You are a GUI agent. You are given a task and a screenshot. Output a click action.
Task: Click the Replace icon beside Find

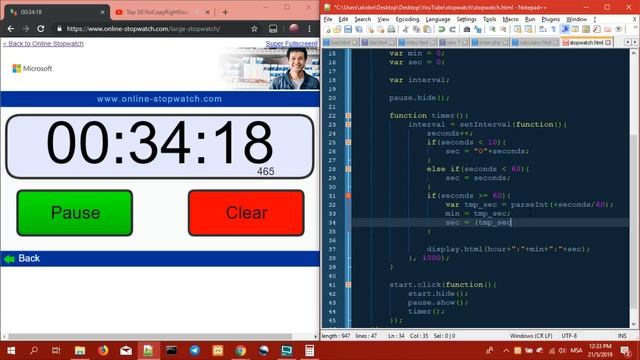[478, 29]
